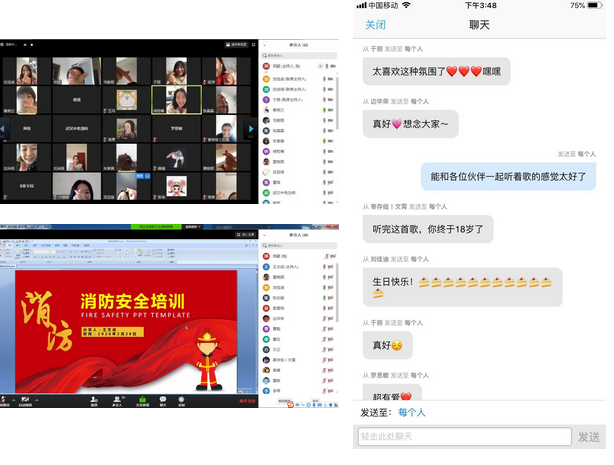Screen dimensions: 614x465
Task: Open the 每个人 recipient selector in chat
Action: [412, 412]
